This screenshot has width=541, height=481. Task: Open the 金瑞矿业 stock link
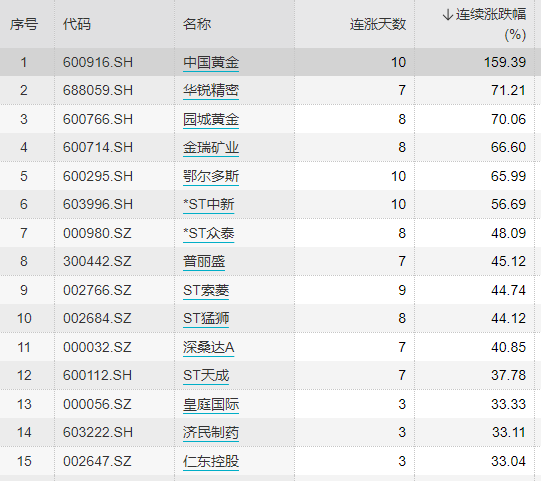pyautogui.click(x=211, y=147)
